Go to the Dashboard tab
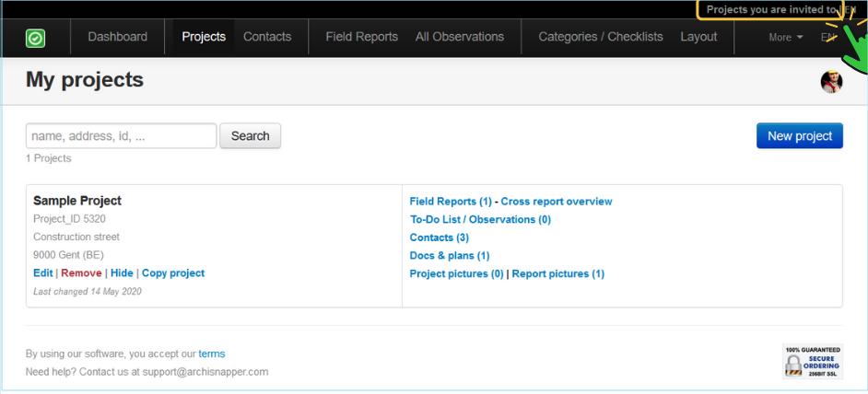868x394 pixels. [x=117, y=37]
